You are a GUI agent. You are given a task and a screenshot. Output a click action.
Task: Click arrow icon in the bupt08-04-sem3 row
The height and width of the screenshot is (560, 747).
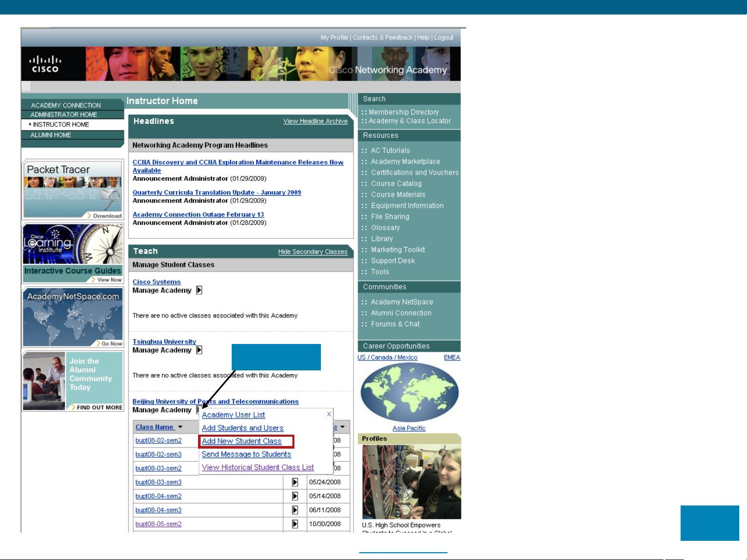(295, 510)
